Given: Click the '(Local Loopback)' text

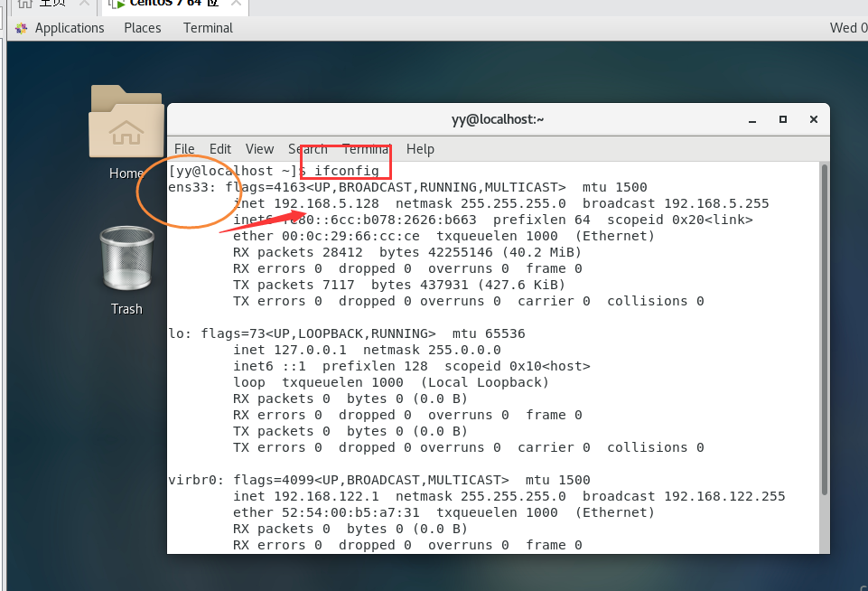Looking at the screenshot, I should point(484,383).
